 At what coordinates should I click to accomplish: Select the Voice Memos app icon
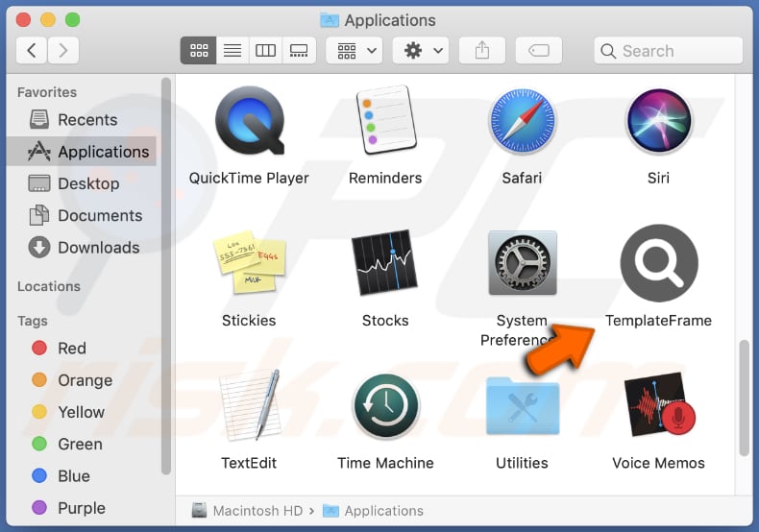coord(659,405)
